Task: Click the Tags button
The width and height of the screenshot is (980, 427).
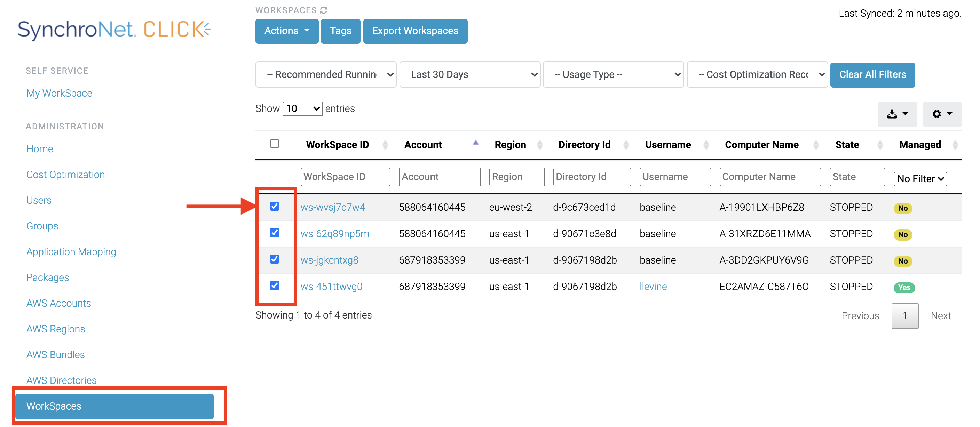Action: (340, 31)
